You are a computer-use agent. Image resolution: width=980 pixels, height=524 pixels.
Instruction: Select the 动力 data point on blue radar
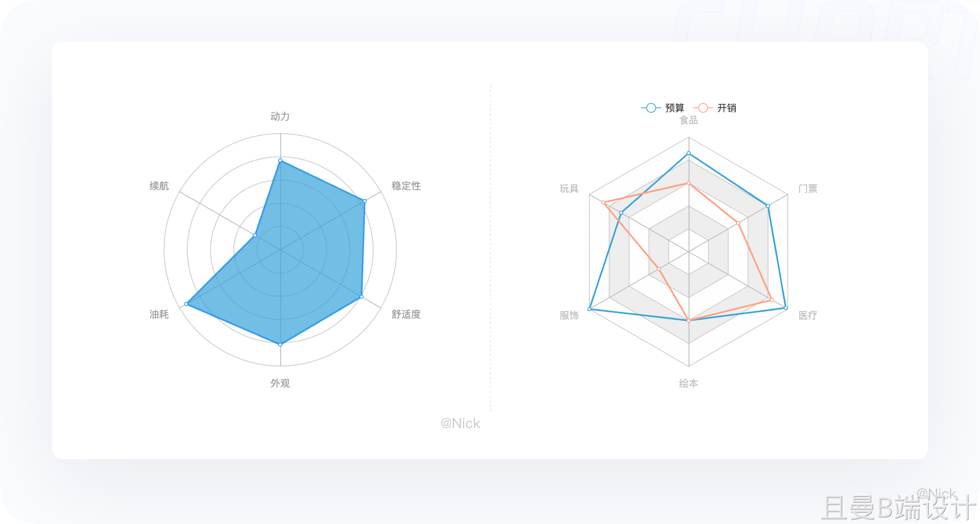(280, 160)
